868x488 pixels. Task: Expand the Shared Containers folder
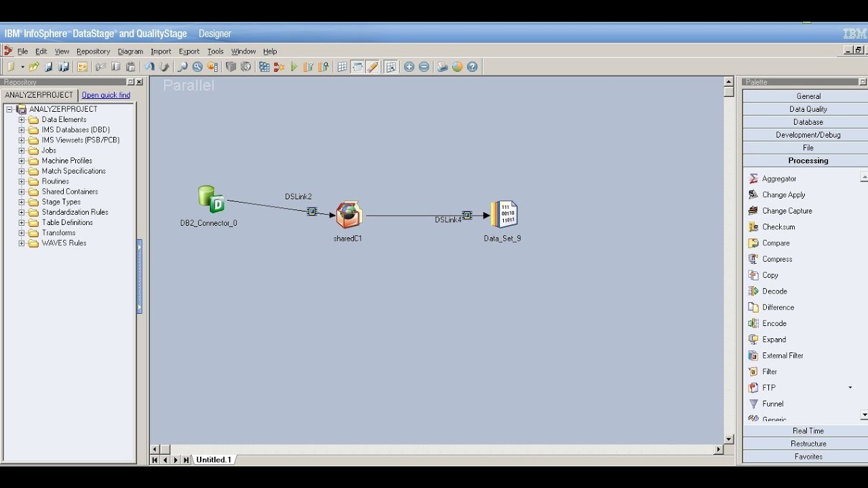click(x=21, y=192)
